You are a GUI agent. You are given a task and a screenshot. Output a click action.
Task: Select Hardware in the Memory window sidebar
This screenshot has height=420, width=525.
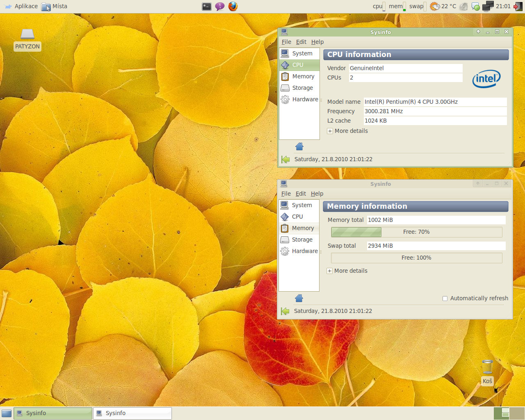pyautogui.click(x=304, y=251)
